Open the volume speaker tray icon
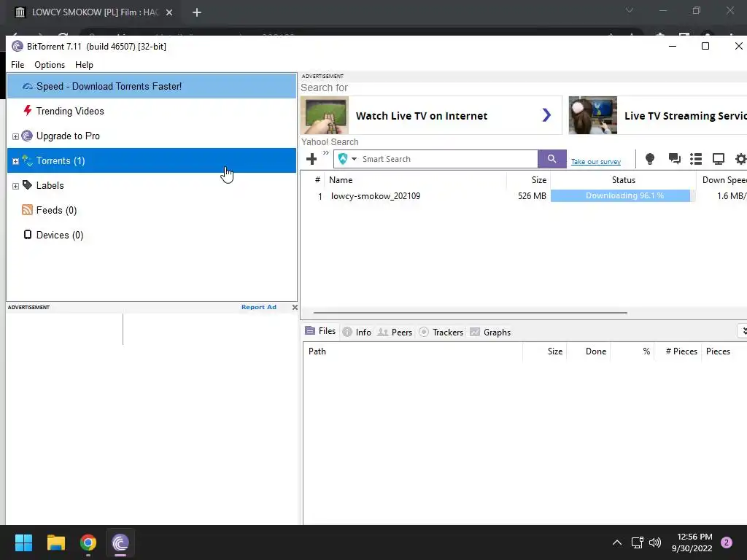This screenshot has height=560, width=747. [x=655, y=542]
